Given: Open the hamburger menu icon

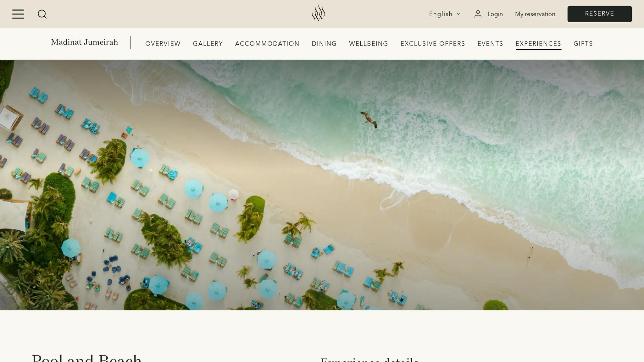Looking at the screenshot, I should click(18, 14).
